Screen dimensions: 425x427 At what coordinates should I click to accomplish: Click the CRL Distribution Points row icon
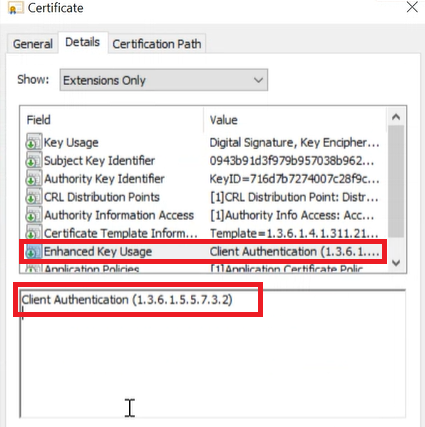pos(34,196)
